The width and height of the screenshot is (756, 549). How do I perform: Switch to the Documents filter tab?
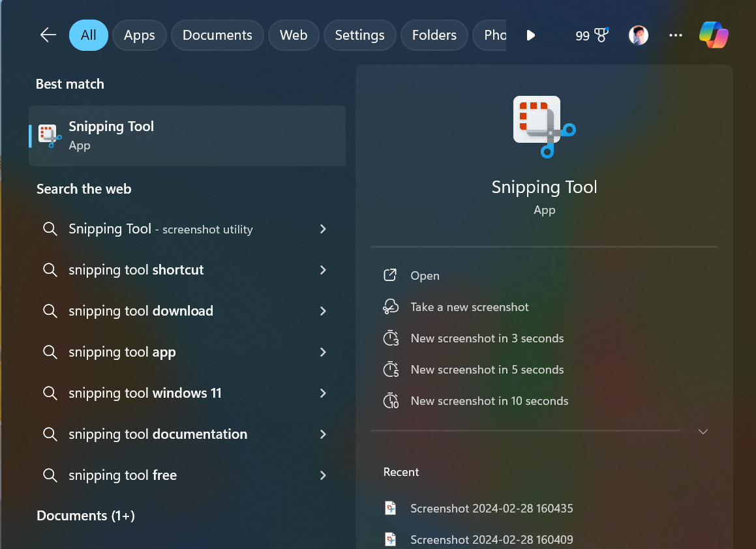(217, 35)
